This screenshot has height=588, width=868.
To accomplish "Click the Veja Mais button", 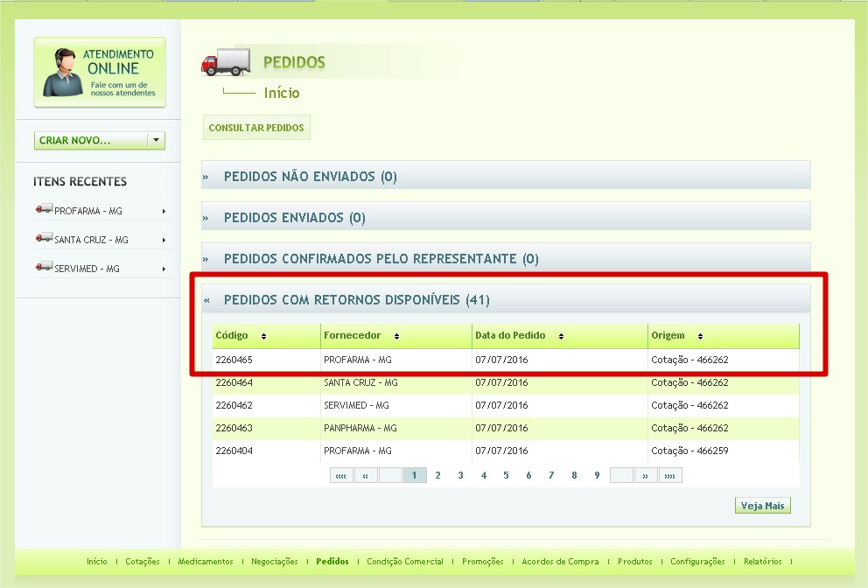I will [x=763, y=507].
